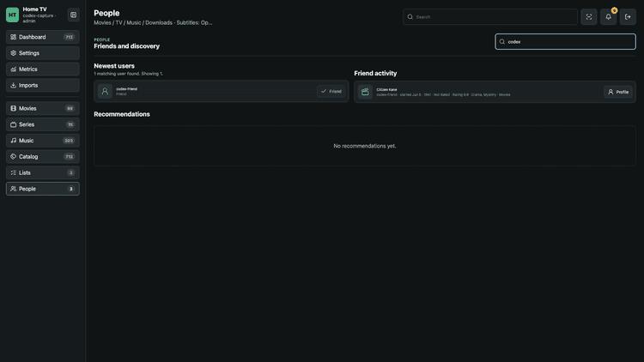Click the Imports download icon
The height and width of the screenshot is (362, 644).
coord(13,86)
